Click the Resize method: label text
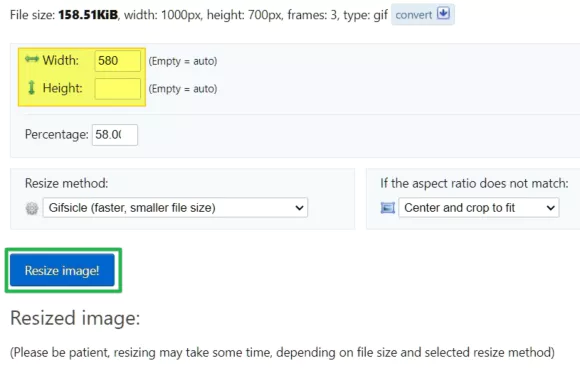Viewport: 580px width, 373px height. 67,183
